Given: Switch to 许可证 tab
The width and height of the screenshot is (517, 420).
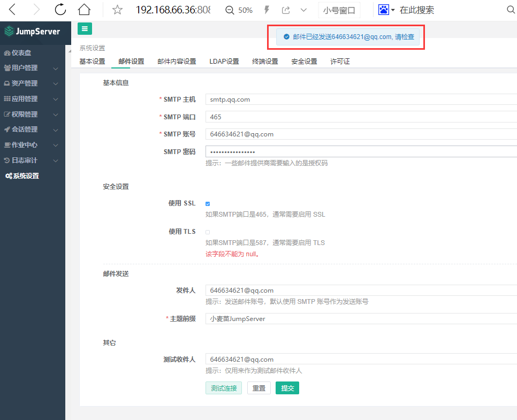Looking at the screenshot, I should coord(340,62).
